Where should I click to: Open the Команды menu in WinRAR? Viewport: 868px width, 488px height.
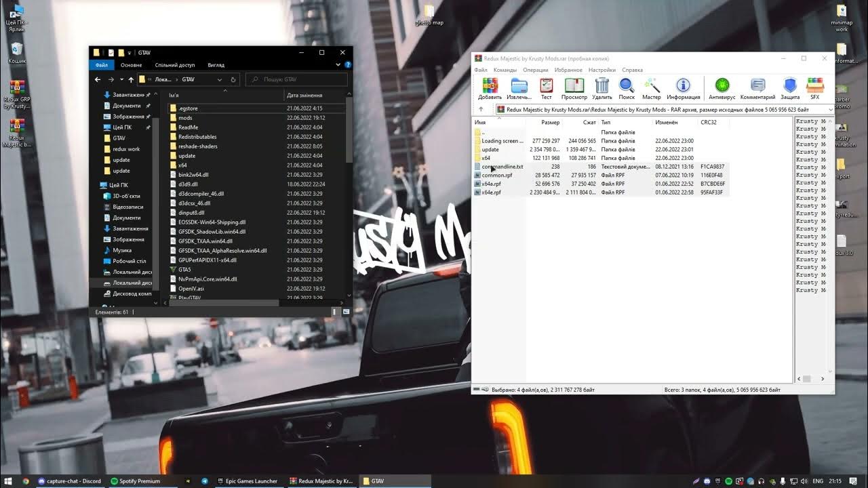click(505, 70)
